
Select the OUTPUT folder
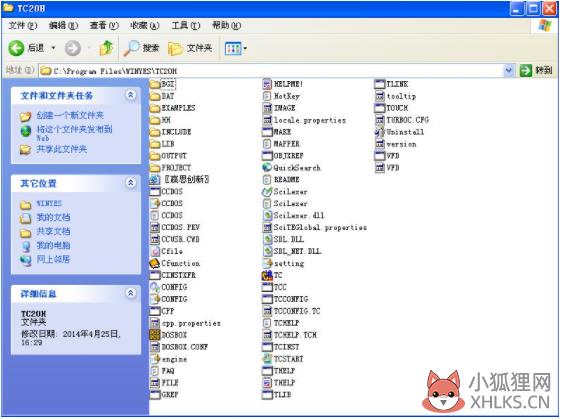[169, 156]
